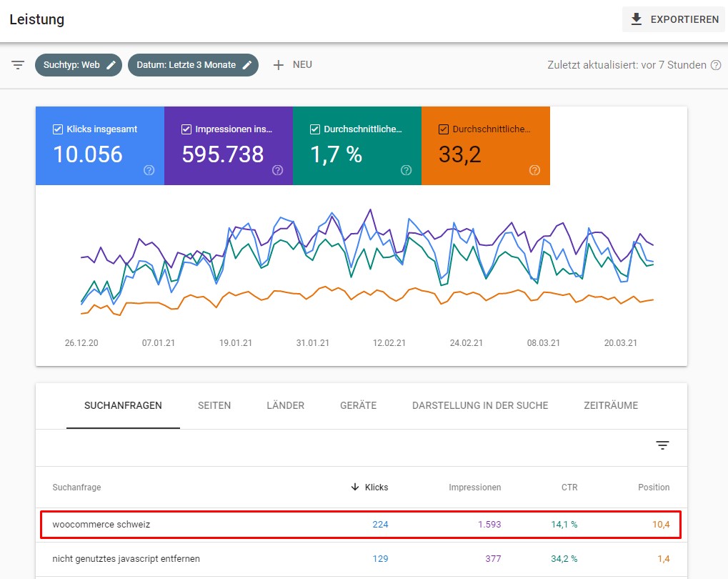Image resolution: width=728 pixels, height=579 pixels.
Task: Click the plus icon to add new filter
Action: point(278,65)
